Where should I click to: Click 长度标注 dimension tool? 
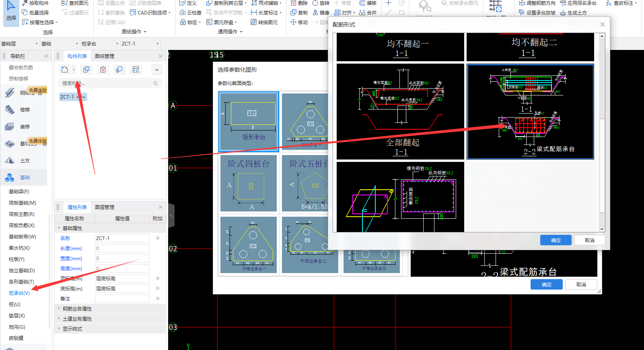pos(266,12)
